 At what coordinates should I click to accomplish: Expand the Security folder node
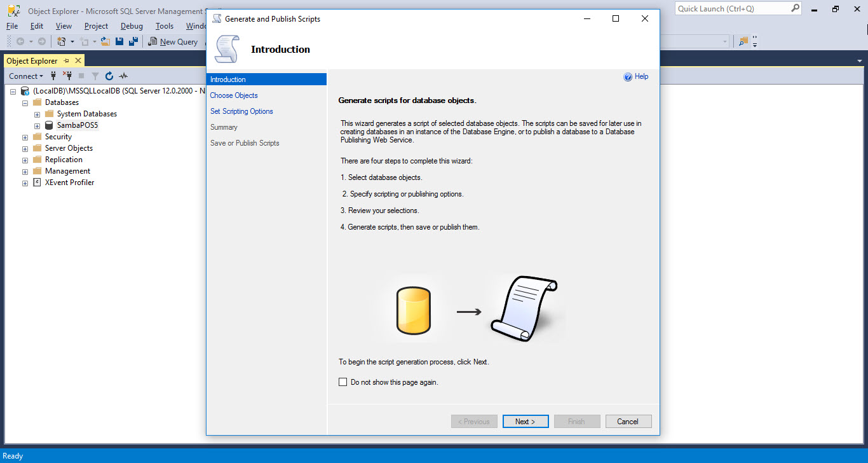pyautogui.click(x=25, y=137)
